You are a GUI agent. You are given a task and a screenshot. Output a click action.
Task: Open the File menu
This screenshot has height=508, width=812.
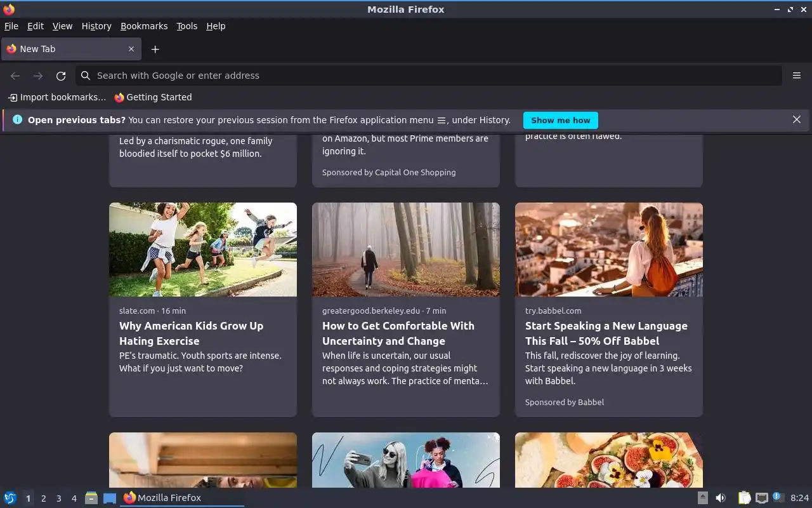point(11,26)
